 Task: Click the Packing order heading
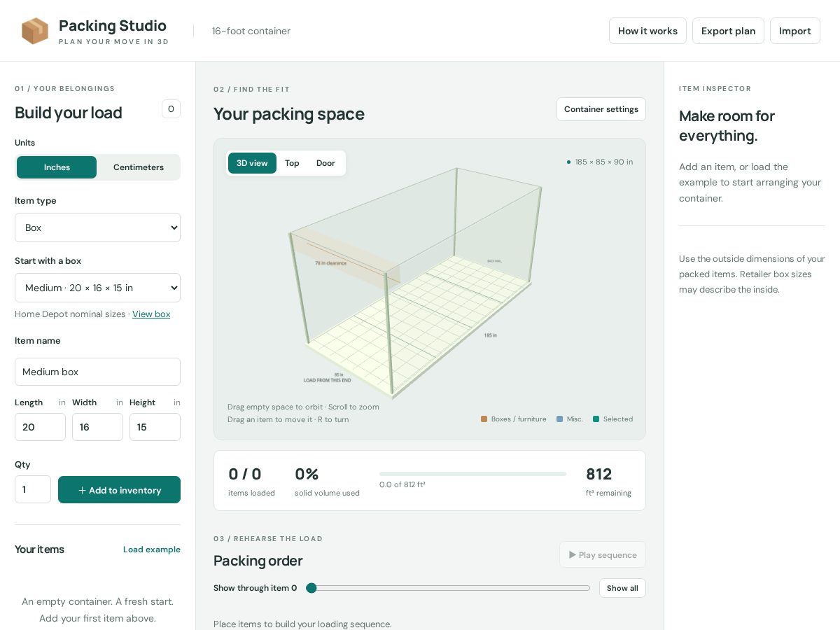click(258, 561)
